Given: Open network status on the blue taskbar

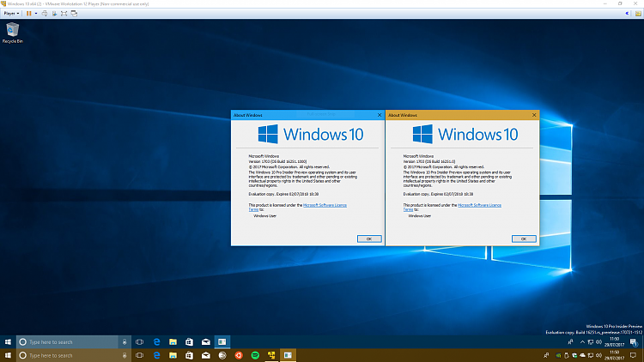Looking at the screenshot, I should (591, 342).
